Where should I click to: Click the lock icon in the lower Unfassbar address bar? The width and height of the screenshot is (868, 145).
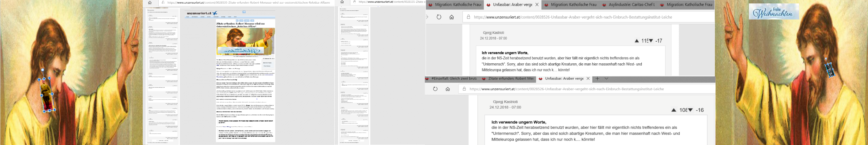tap(464, 89)
